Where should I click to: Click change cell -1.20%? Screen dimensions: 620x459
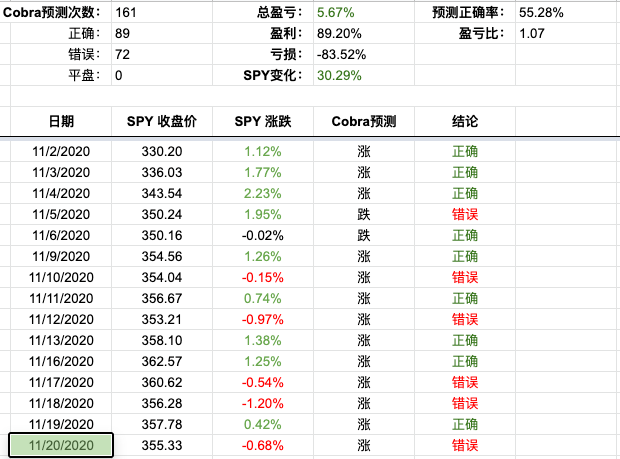(263, 403)
